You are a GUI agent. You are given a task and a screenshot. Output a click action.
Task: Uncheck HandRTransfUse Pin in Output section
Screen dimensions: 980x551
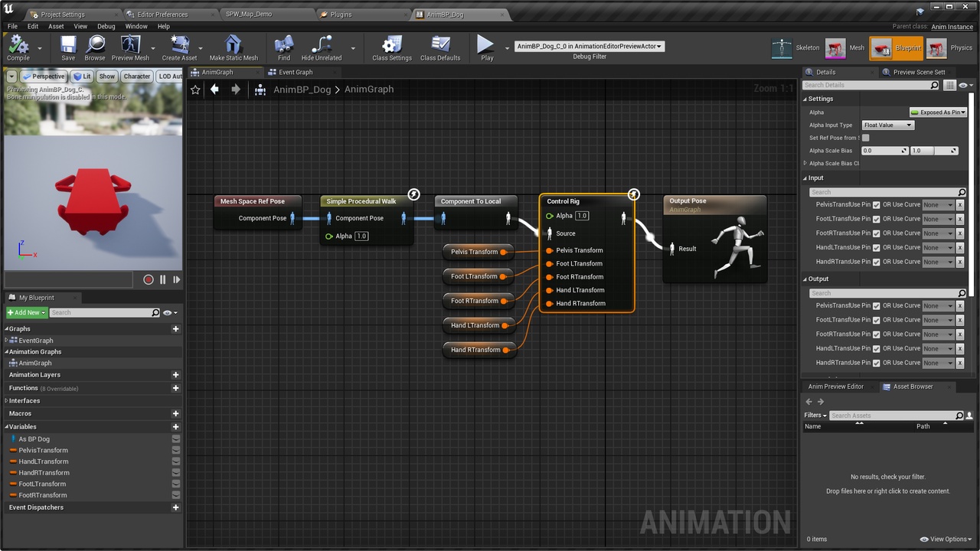[x=876, y=362]
